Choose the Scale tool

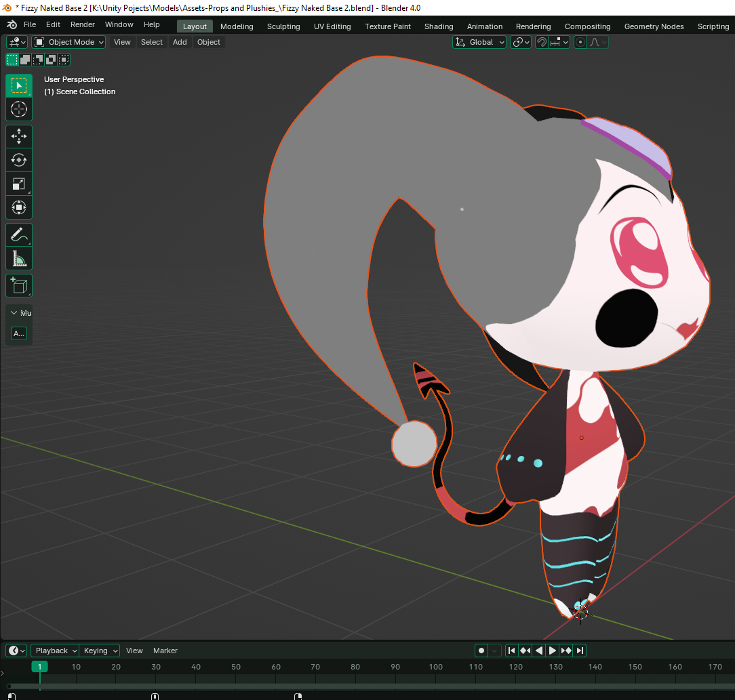[x=19, y=184]
